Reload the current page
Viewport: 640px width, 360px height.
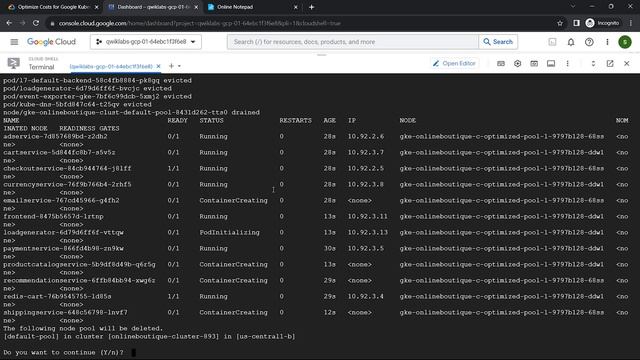click(36, 23)
